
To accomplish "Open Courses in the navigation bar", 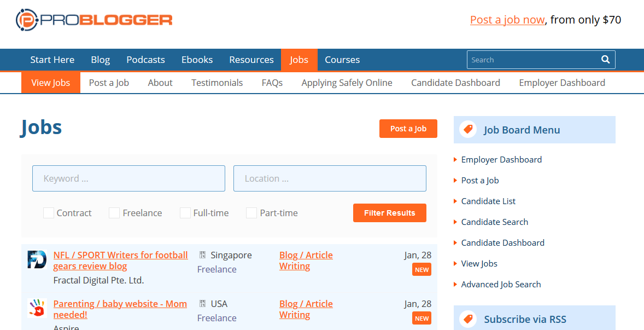I will point(342,60).
